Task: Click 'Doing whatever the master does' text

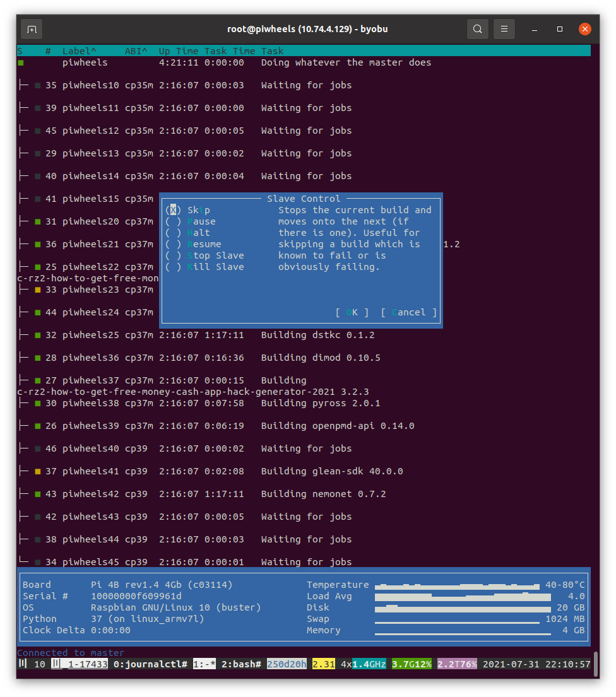Action: (x=346, y=62)
